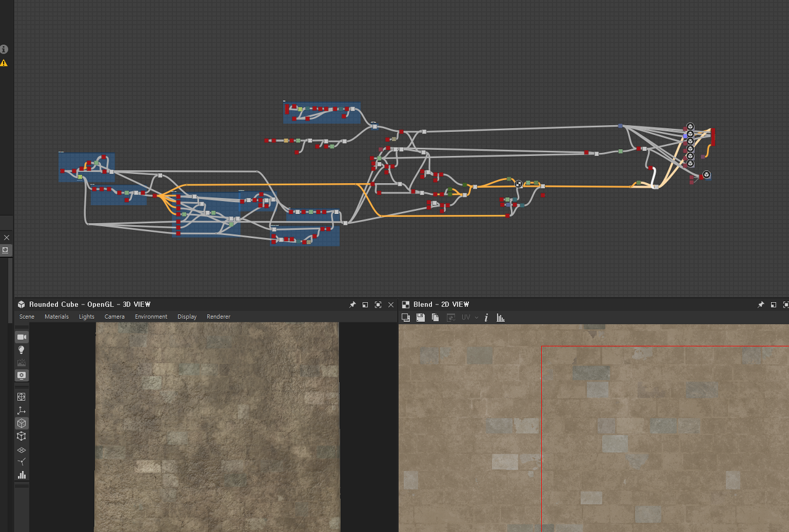Image resolution: width=789 pixels, height=532 pixels.
Task: Click the Rounded Cube 3D View title icon
Action: point(22,305)
